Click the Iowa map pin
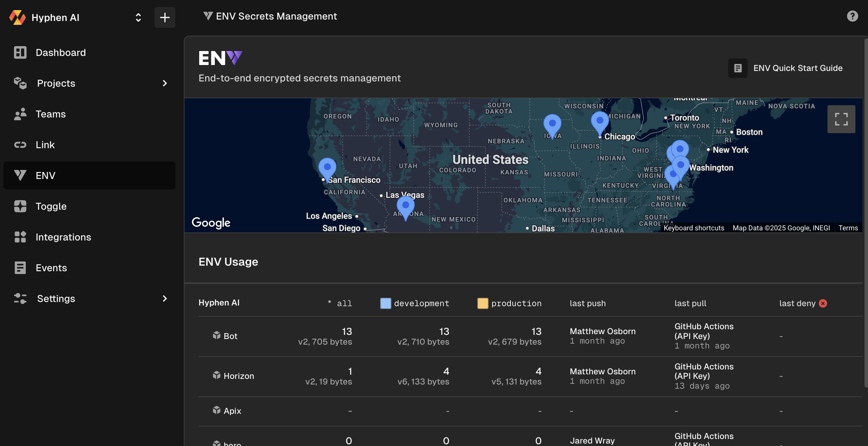868x446 pixels. click(x=552, y=126)
